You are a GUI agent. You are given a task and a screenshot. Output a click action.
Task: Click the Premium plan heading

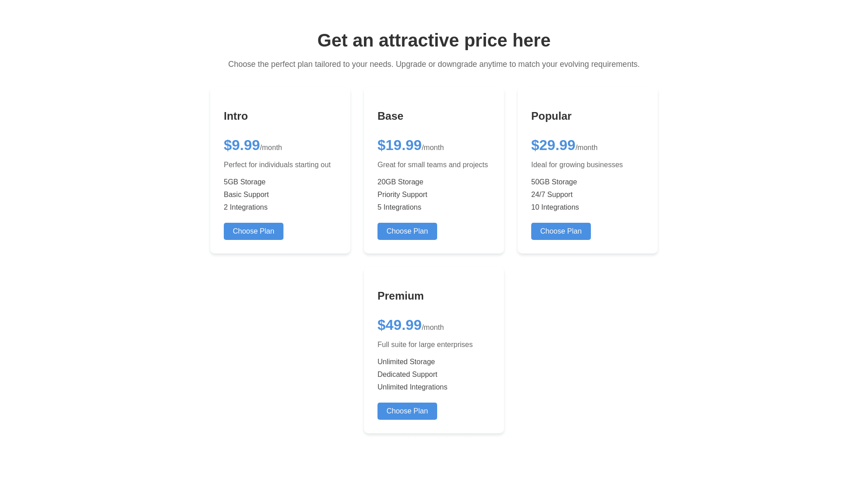coord(400,296)
